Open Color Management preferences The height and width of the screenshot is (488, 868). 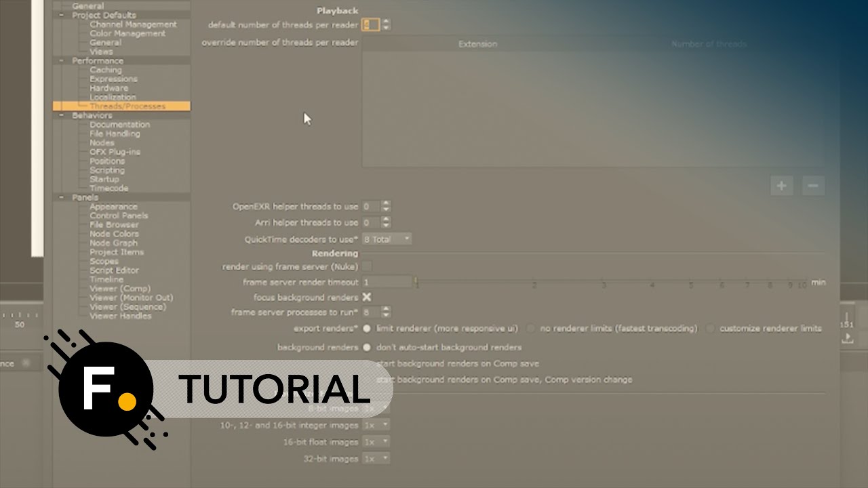[127, 33]
